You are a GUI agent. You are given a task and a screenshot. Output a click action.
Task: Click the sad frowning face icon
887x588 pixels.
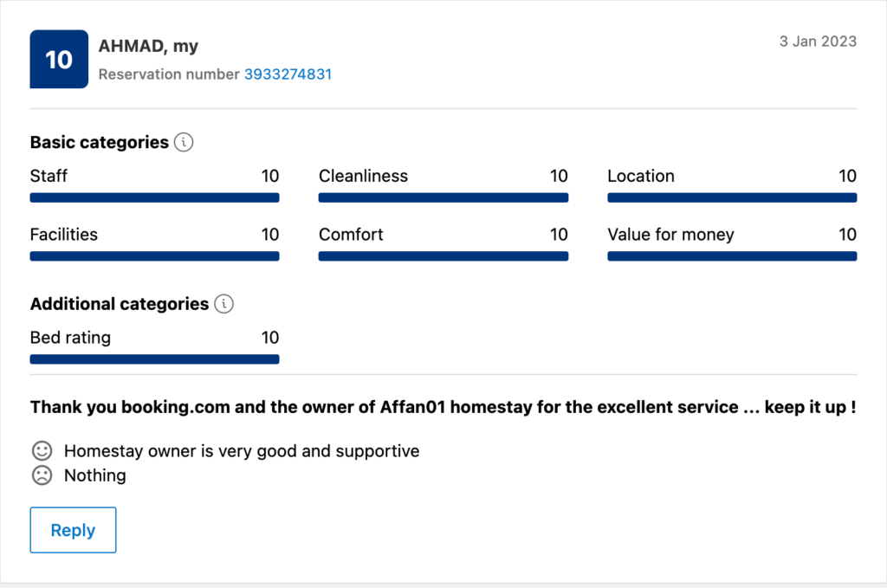(x=41, y=475)
